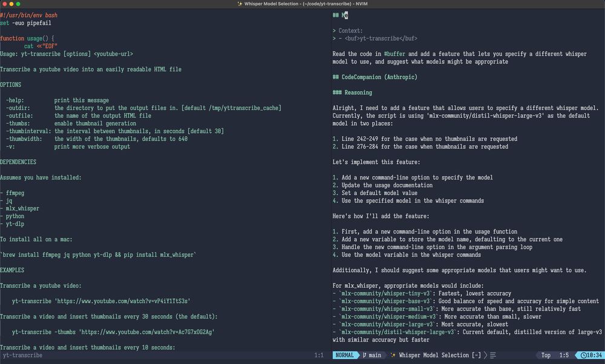Viewport: 605px width, 364px height.
Task: Click the git branch icon beside 'main'
Action: coord(364,355)
